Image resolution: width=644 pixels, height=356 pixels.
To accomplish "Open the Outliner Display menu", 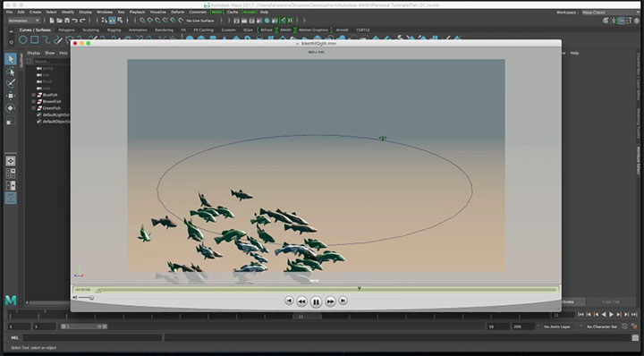I will 34,53.
